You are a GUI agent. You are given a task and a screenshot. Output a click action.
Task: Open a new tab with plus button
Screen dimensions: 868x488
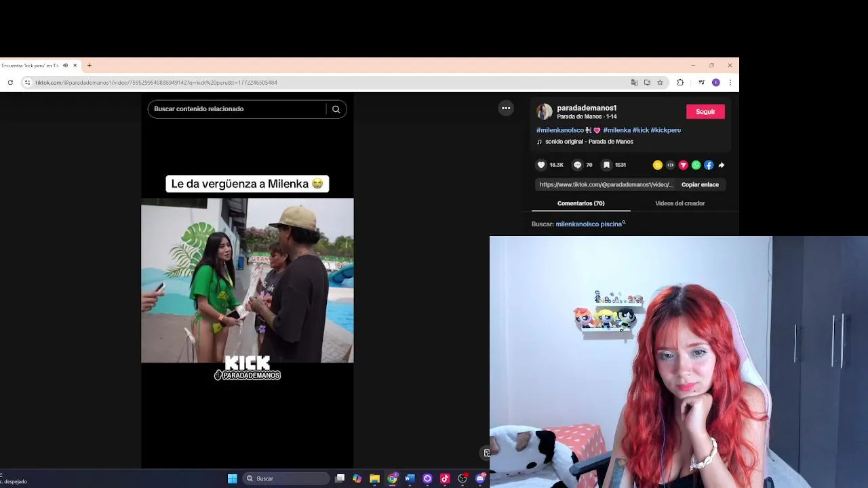pos(89,66)
